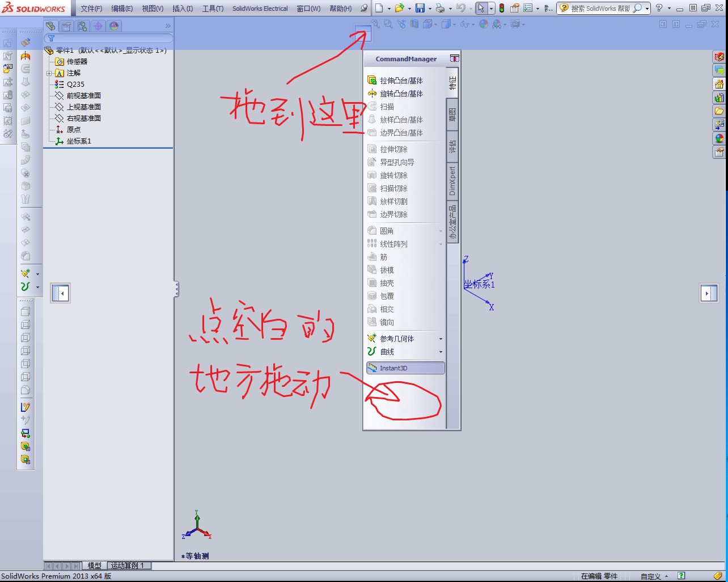Viewport: 728px width, 582px height.
Task: Click the SolidWorks Resources home icon in task pane
Action: pyautogui.click(x=719, y=85)
